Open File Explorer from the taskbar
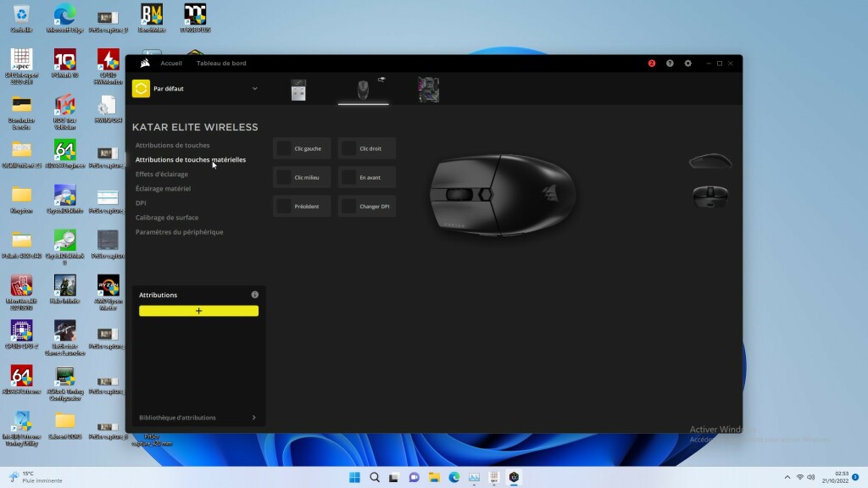Screen dimensions: 868x488 coord(434,478)
